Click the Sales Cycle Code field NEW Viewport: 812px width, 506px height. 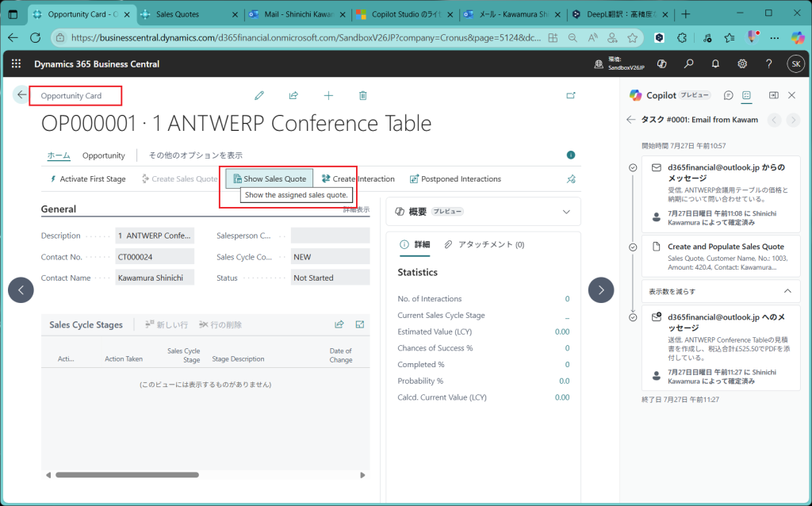coord(330,256)
